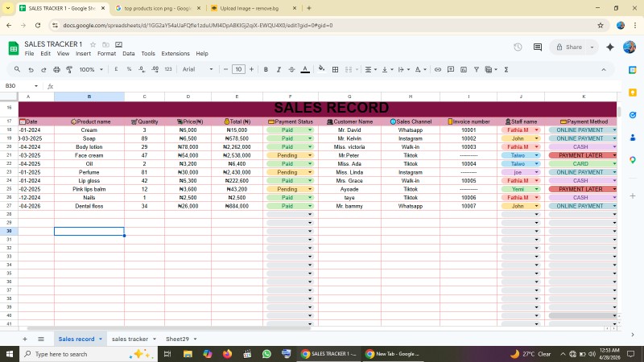Open Google Calendar side panel icon
Screen dimensions: 644x362
point(633,70)
